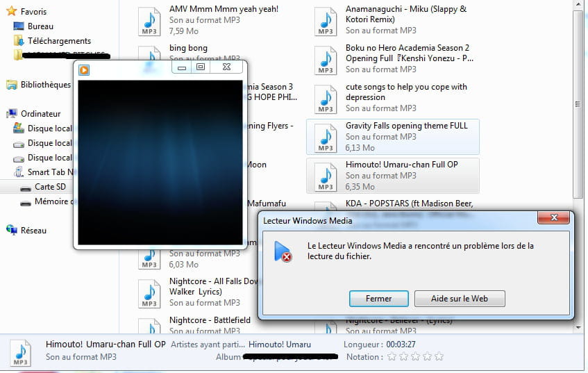588x373 pixels.
Task: Rate the song one star in Notation
Action: (x=392, y=356)
